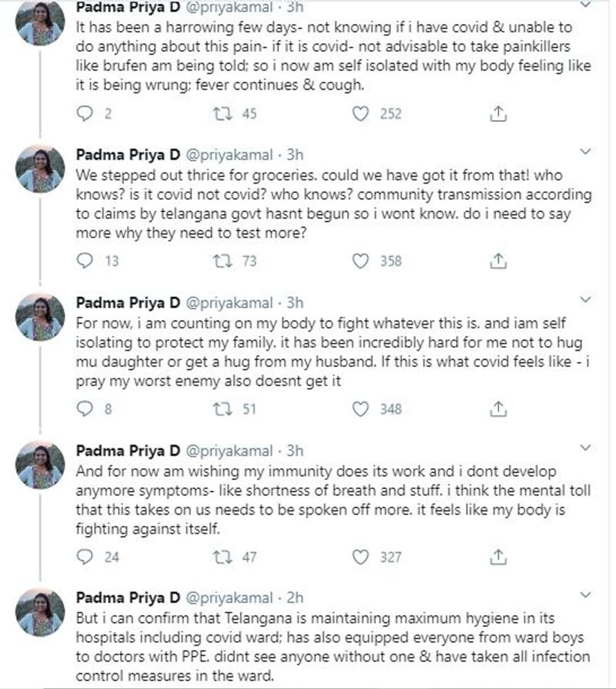
Task: Like the tweet with 252 likes
Action: (x=360, y=114)
